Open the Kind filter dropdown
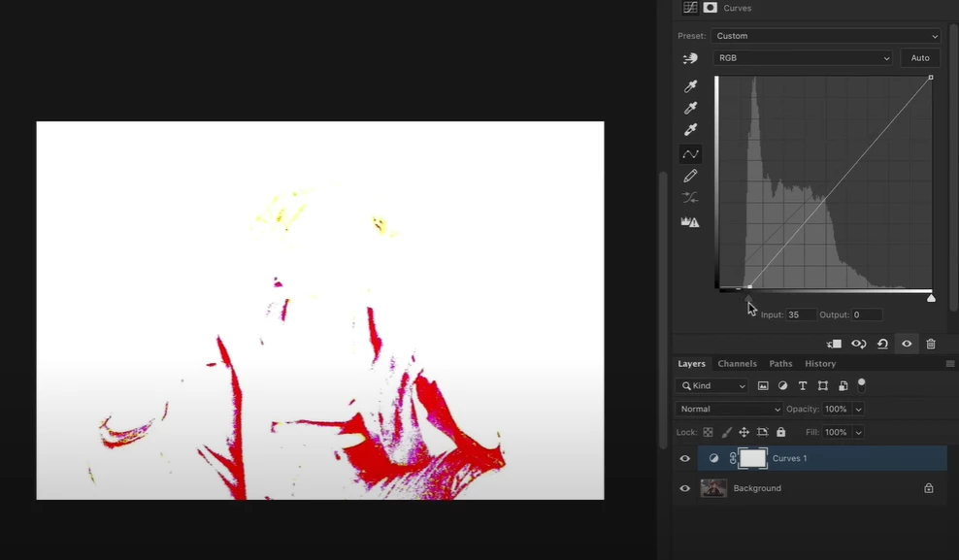Screen dimensions: 959x560 711,385
